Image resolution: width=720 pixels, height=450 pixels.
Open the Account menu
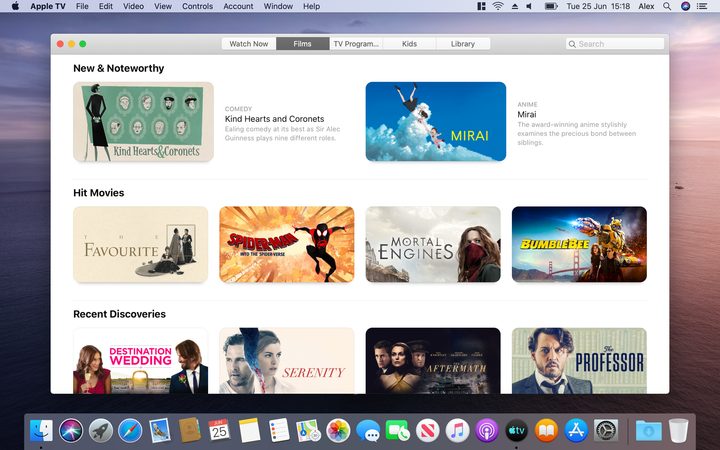click(x=238, y=6)
